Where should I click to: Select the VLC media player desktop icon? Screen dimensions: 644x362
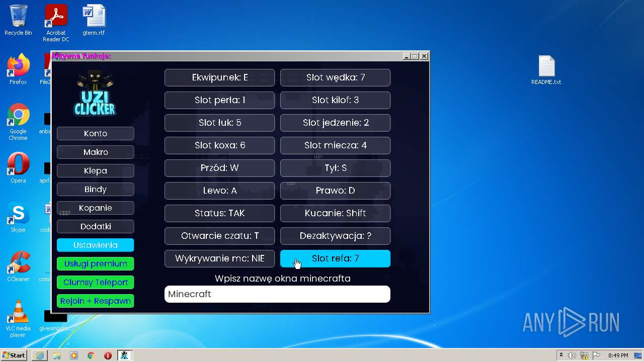pyautogui.click(x=18, y=319)
